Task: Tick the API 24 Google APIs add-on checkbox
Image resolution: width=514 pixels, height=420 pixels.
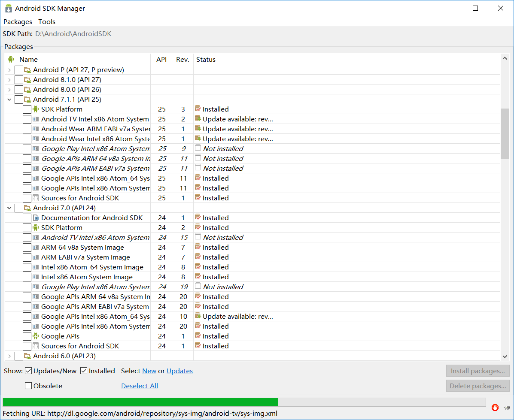Action: click(x=27, y=336)
